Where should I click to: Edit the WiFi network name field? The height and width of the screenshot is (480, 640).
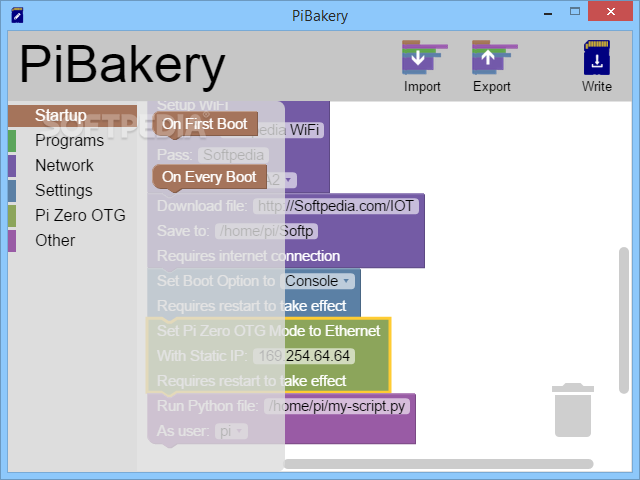click(272, 130)
